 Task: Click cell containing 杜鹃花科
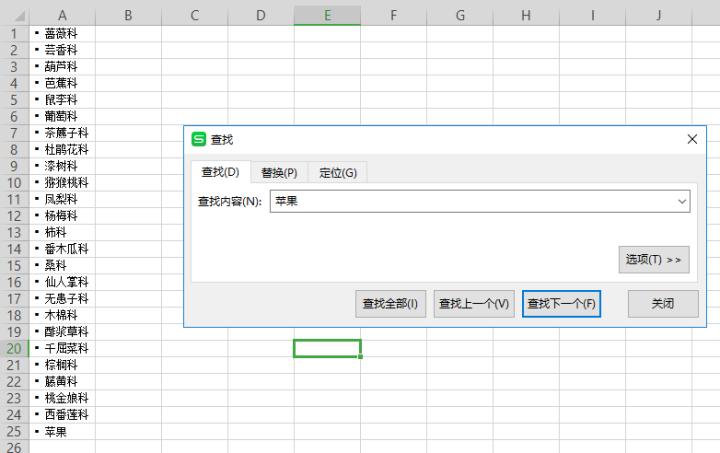(62, 149)
